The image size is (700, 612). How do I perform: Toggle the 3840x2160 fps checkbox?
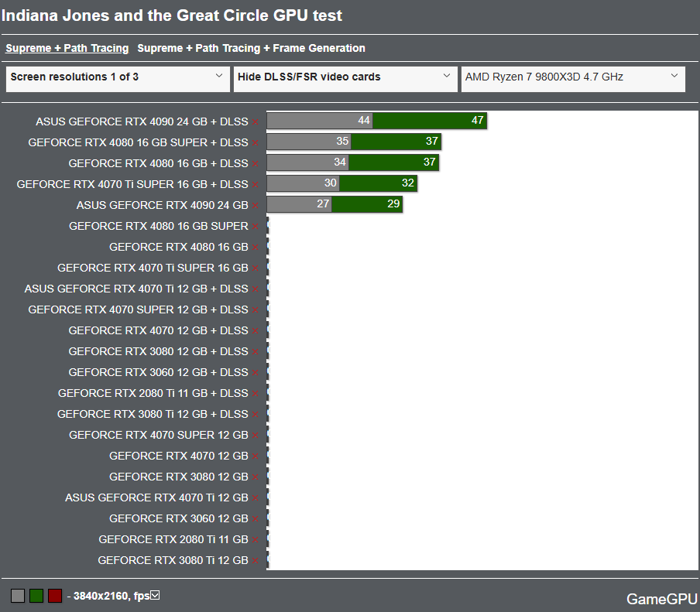coord(155,595)
